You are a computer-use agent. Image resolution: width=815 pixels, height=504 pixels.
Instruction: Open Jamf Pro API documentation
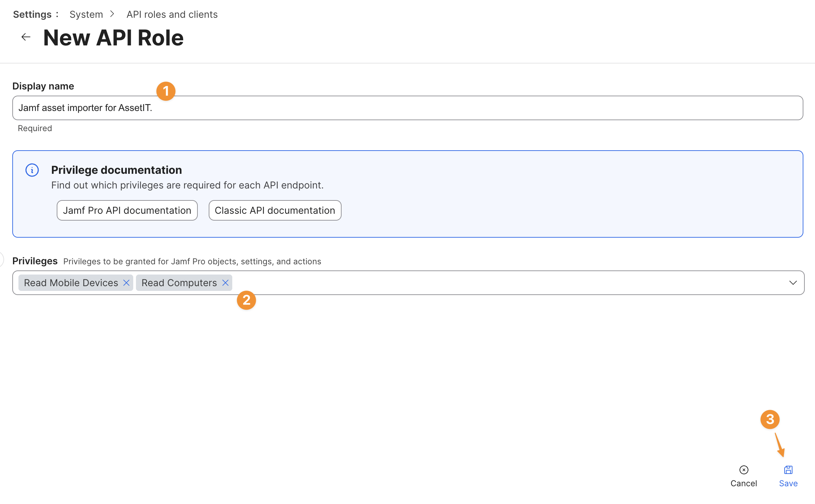127,210
